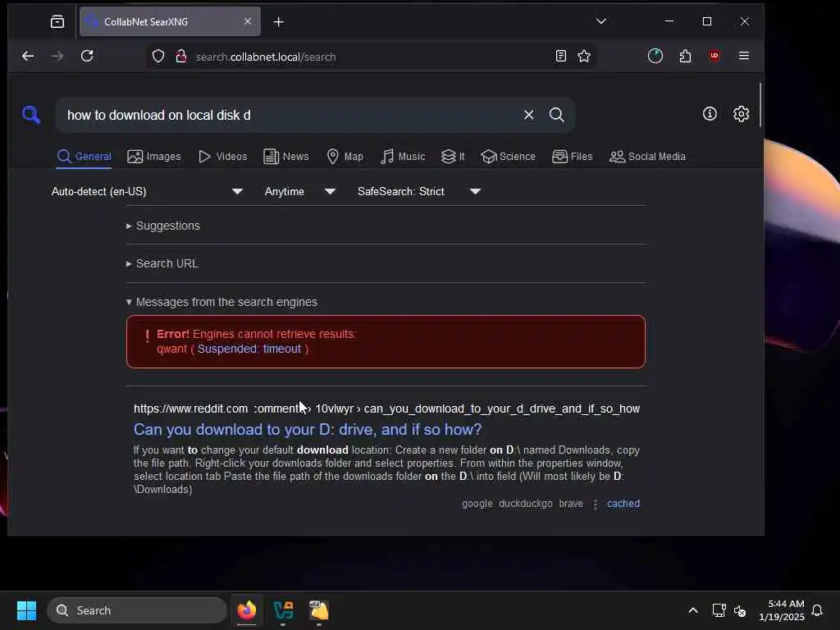Open SearXNG preferences gear icon

741,113
